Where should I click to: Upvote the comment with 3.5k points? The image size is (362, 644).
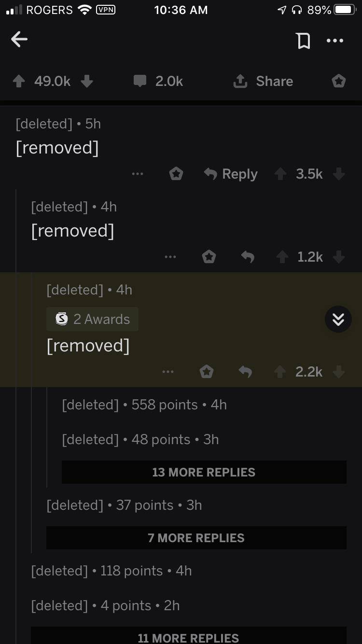click(x=280, y=174)
